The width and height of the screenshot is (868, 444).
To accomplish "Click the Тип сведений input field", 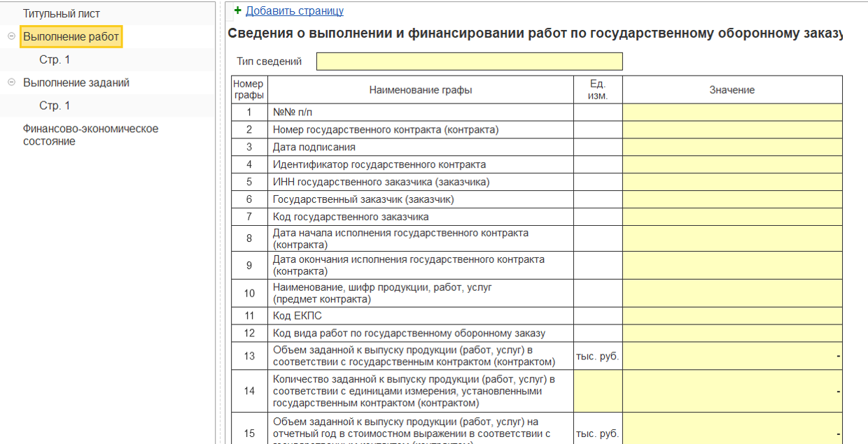I will [469, 62].
